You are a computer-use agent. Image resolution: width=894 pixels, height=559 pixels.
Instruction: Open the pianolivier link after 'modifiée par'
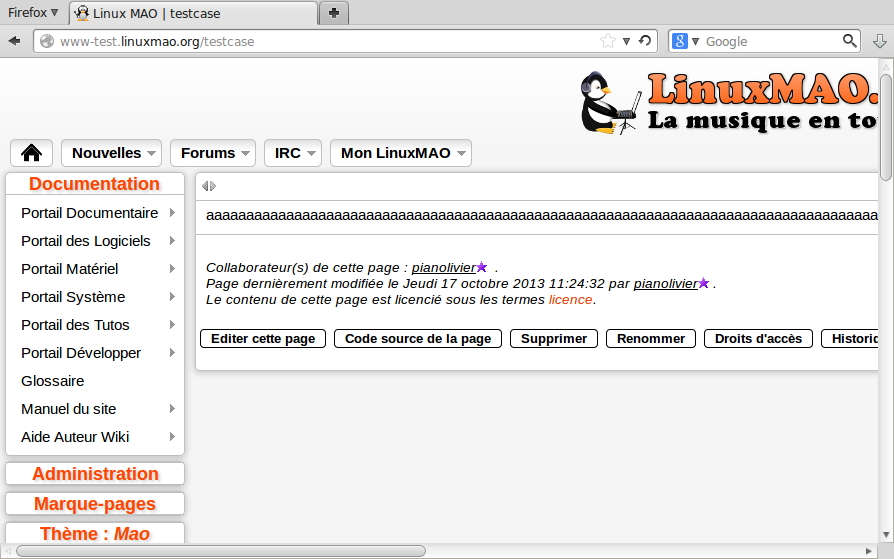(665, 283)
